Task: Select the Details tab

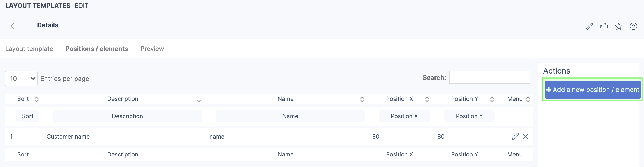Action: point(48,25)
